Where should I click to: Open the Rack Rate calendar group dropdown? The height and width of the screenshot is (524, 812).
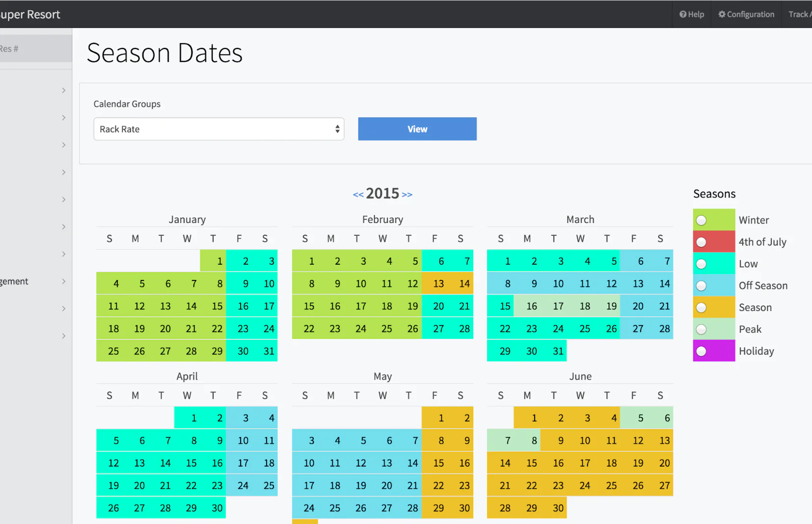pyautogui.click(x=219, y=129)
